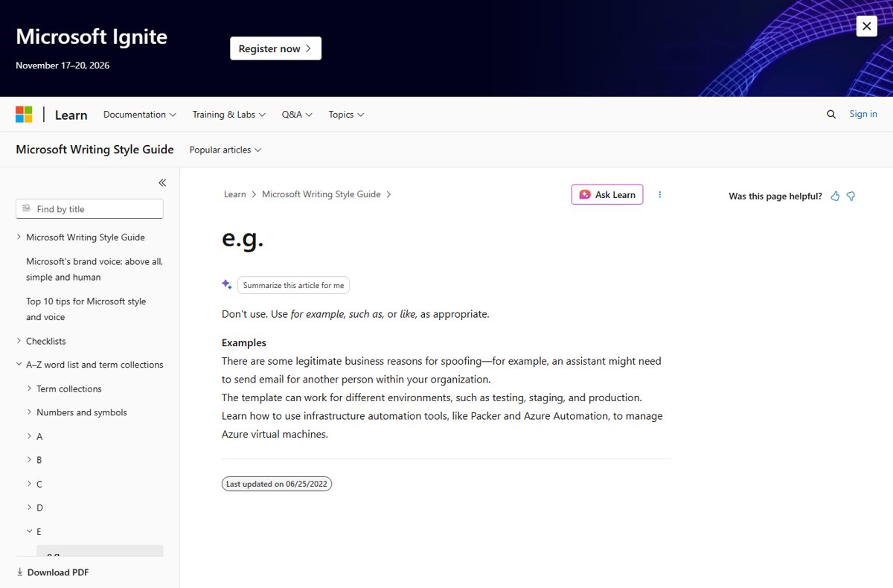Expand the letter D section
Viewport: 893px width, 588px height.
tap(29, 508)
